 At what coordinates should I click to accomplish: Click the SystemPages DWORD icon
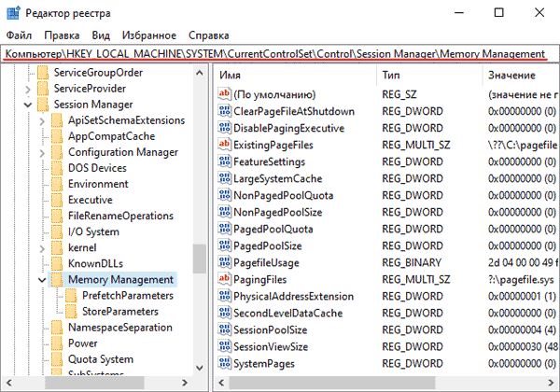(x=224, y=363)
